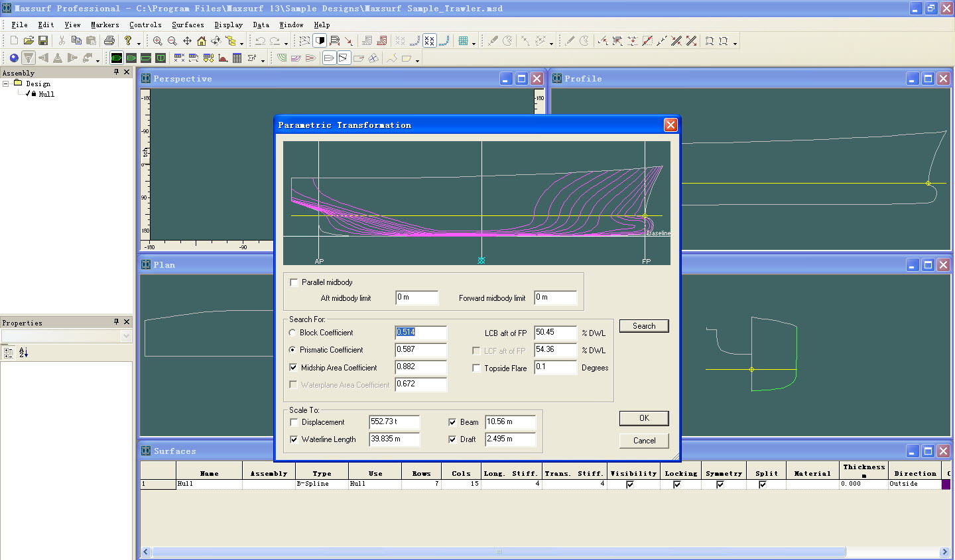The width and height of the screenshot is (955, 560).
Task: Click the New document icon
Action: click(x=14, y=40)
